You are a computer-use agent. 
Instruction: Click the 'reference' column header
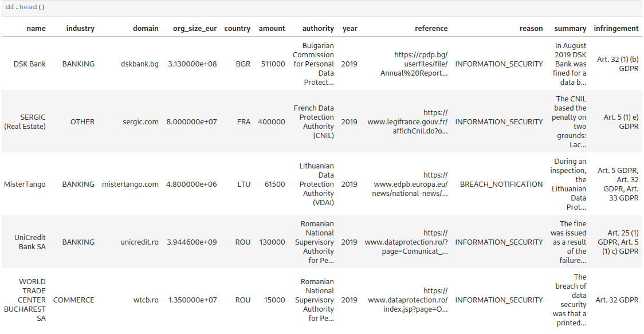[431, 28]
